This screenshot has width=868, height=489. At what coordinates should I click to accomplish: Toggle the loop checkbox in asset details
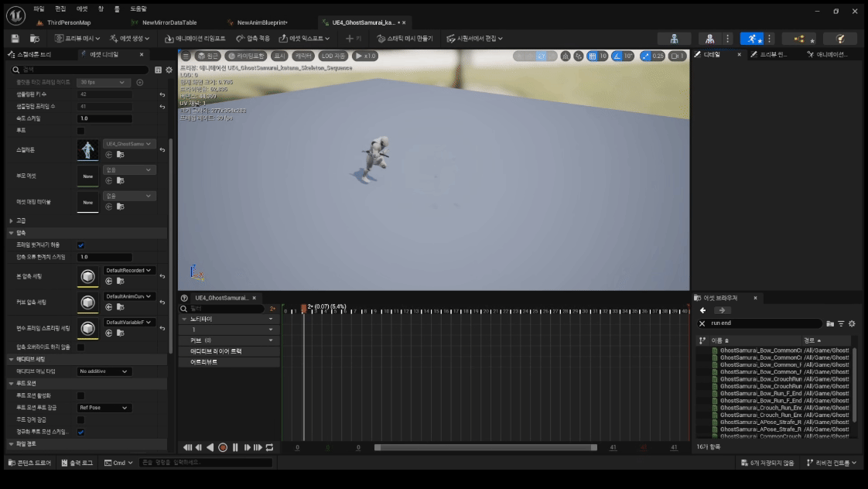pyautogui.click(x=80, y=131)
